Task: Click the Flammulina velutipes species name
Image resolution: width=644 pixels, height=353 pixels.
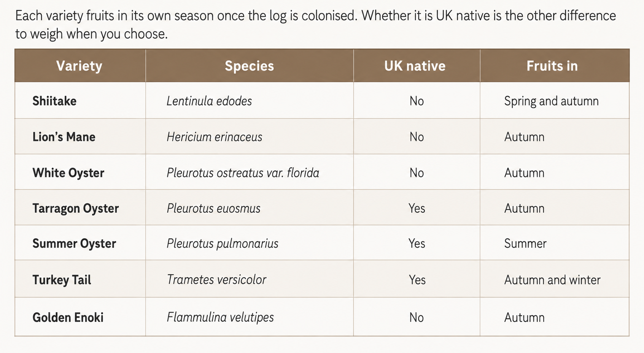Action: click(x=220, y=317)
